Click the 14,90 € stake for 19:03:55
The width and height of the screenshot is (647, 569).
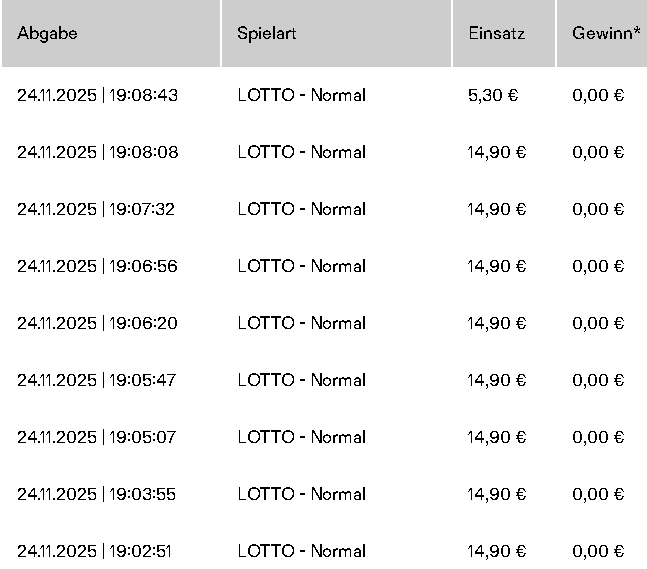pos(497,495)
